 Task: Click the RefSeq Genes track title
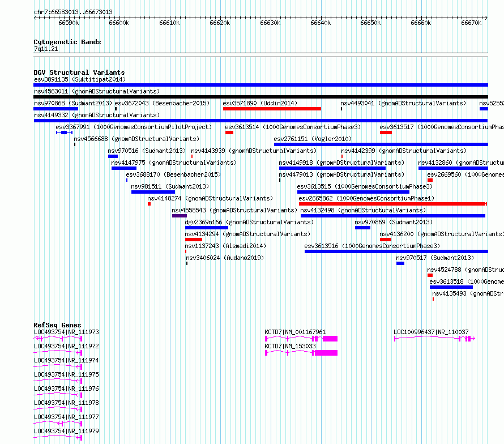coord(57,325)
